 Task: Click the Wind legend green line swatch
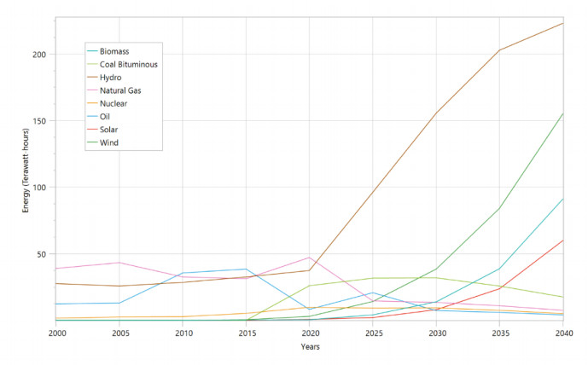click(x=91, y=142)
